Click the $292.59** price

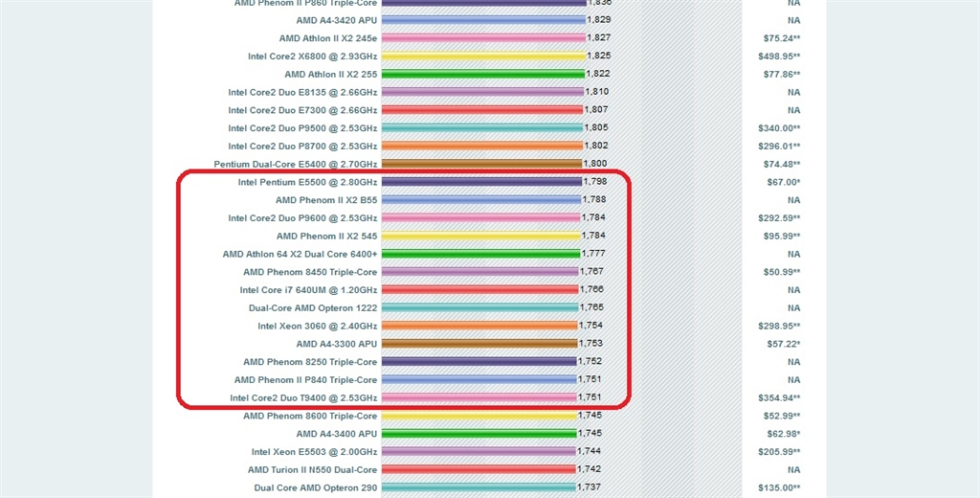[x=779, y=218]
